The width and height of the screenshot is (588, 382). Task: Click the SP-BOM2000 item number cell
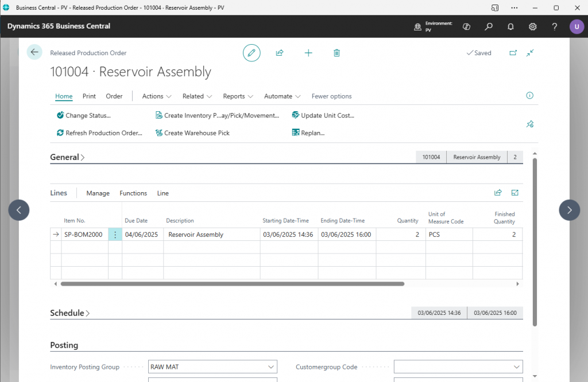click(83, 235)
